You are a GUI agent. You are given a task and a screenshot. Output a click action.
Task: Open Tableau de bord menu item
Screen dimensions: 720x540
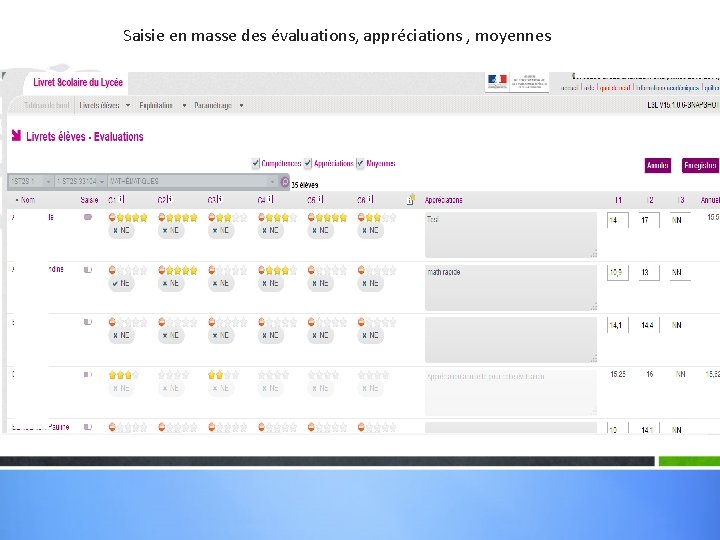[46, 106]
